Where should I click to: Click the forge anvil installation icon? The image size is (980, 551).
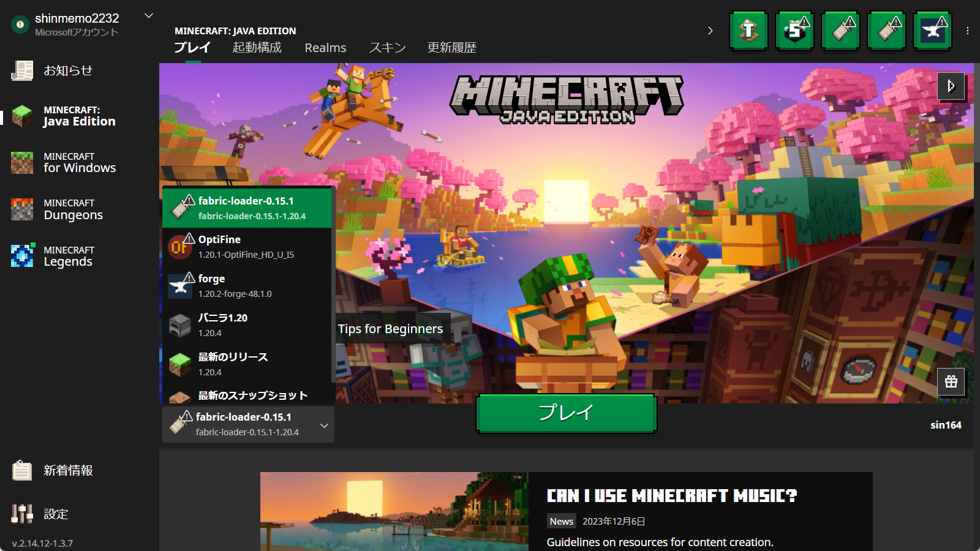[180, 286]
